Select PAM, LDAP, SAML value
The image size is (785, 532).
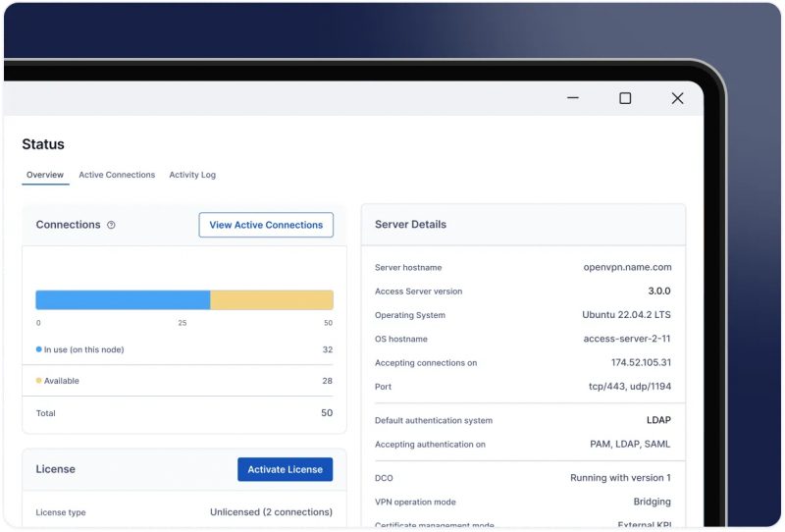(x=630, y=444)
